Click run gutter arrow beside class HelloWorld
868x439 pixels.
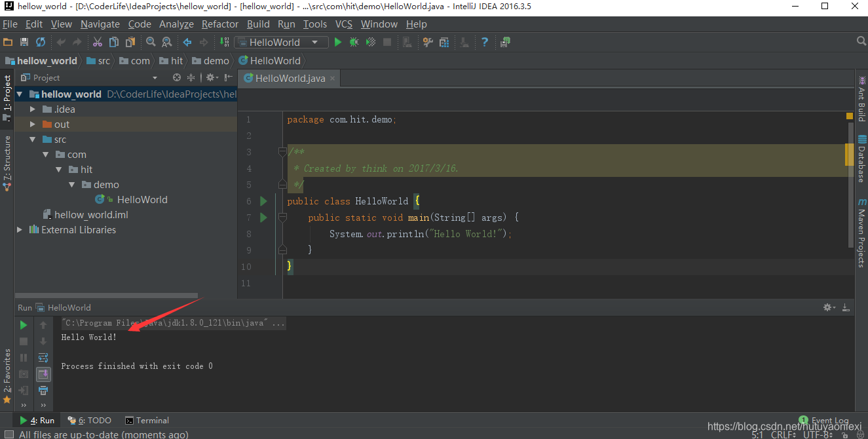(263, 201)
